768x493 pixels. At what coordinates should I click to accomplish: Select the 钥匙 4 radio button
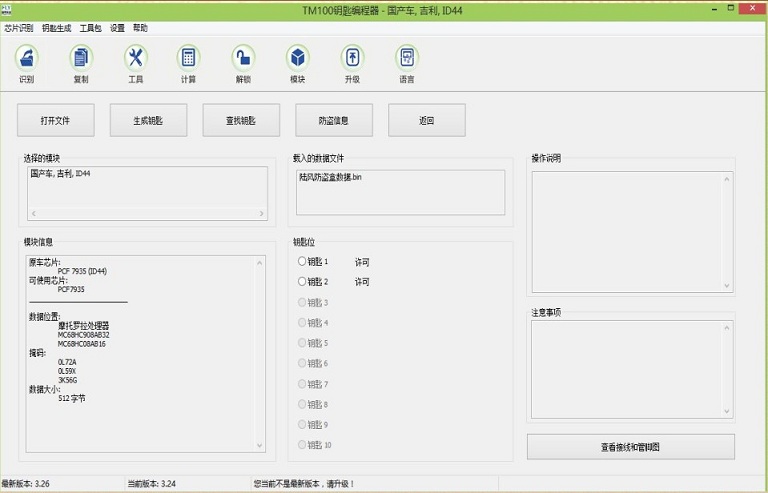[x=302, y=322]
